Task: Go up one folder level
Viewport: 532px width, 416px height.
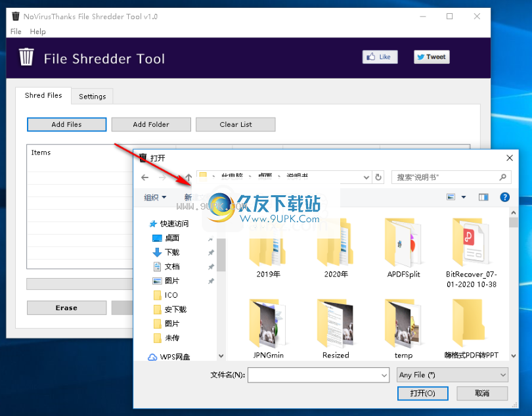Action: 188,177
